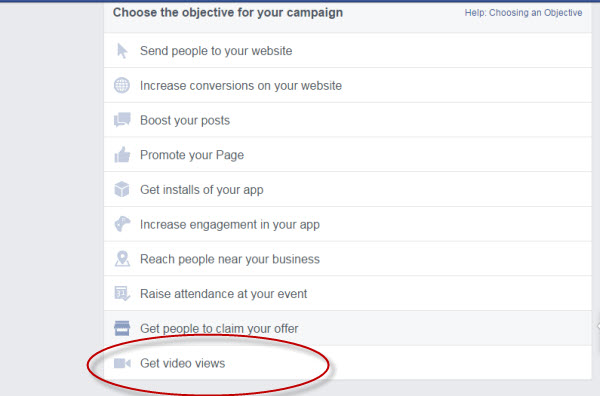Click the thumbs-up icon for Promote your Page

(x=122, y=155)
